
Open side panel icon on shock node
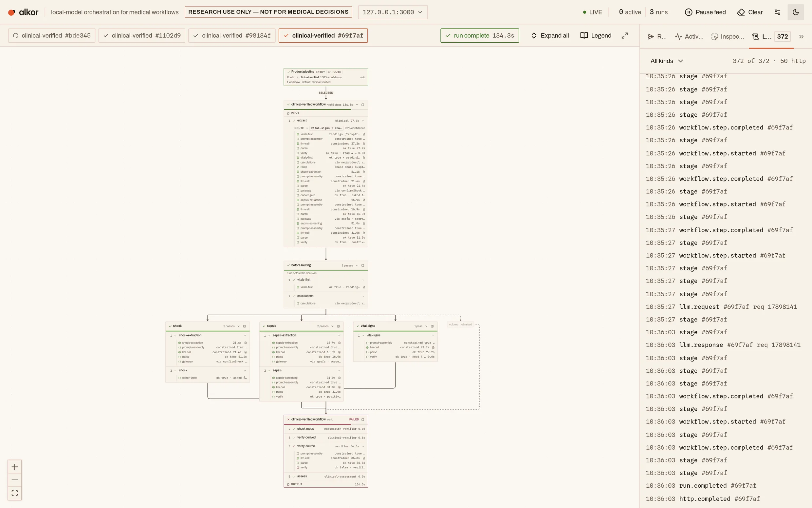click(x=245, y=326)
